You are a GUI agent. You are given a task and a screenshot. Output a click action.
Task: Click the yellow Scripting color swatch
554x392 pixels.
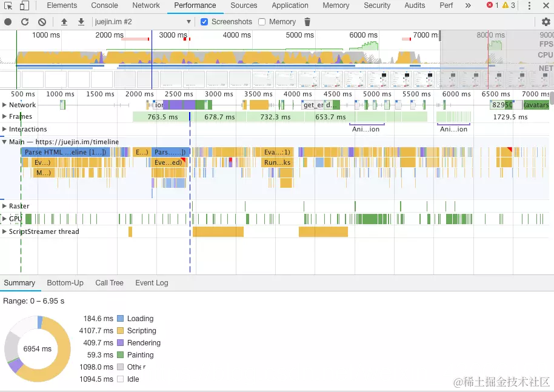[x=120, y=331]
